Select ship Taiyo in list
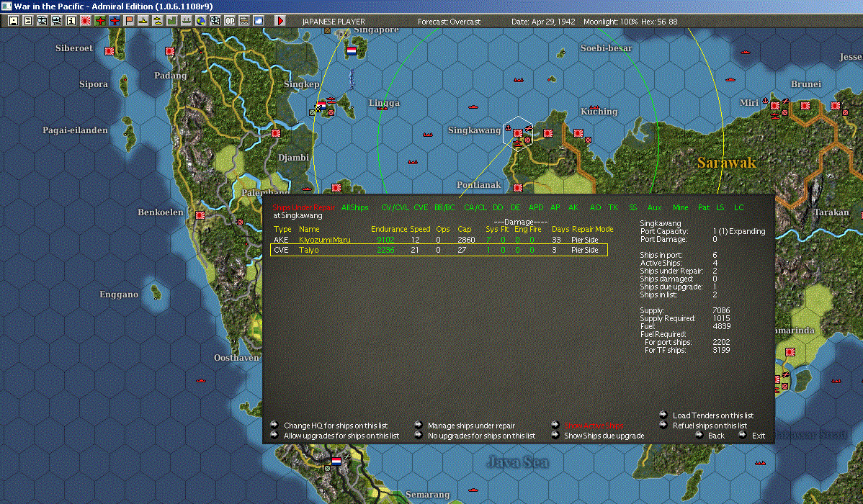 coord(309,251)
